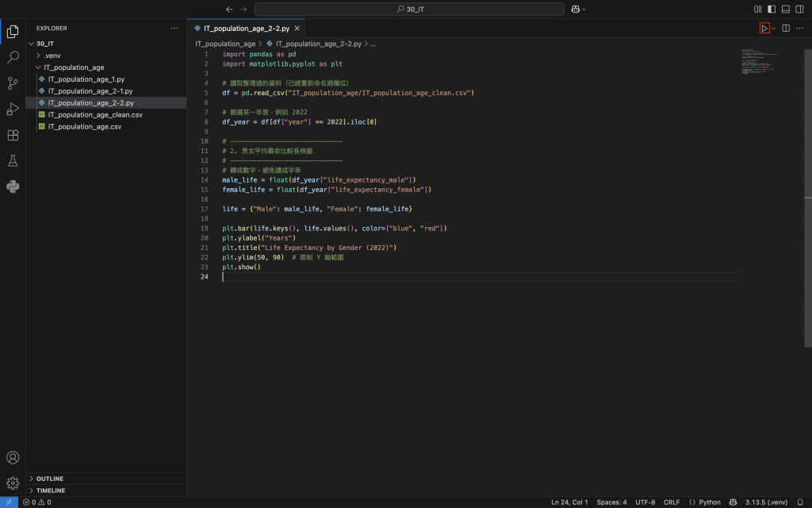This screenshot has width=812, height=508.
Task: Select Python interpreter 3.13.5 (.venv)
Action: point(767,502)
